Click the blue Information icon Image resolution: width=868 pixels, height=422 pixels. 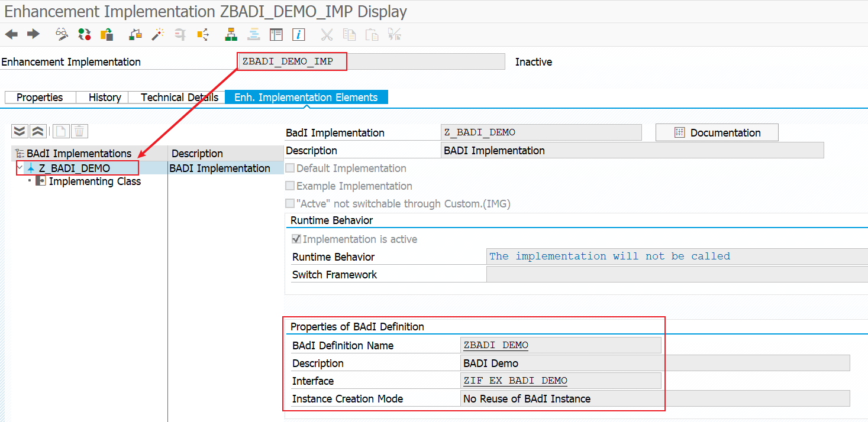[x=299, y=34]
